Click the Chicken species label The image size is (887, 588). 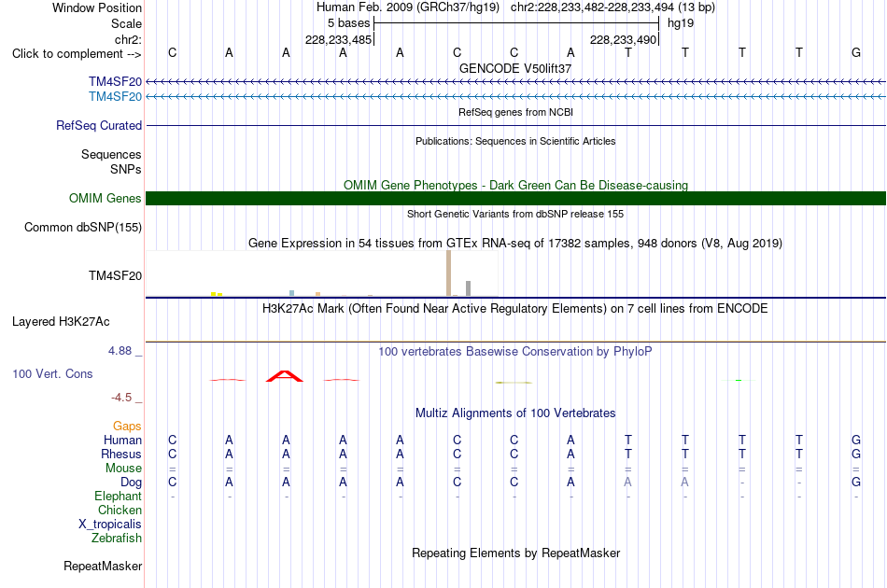[120, 510]
